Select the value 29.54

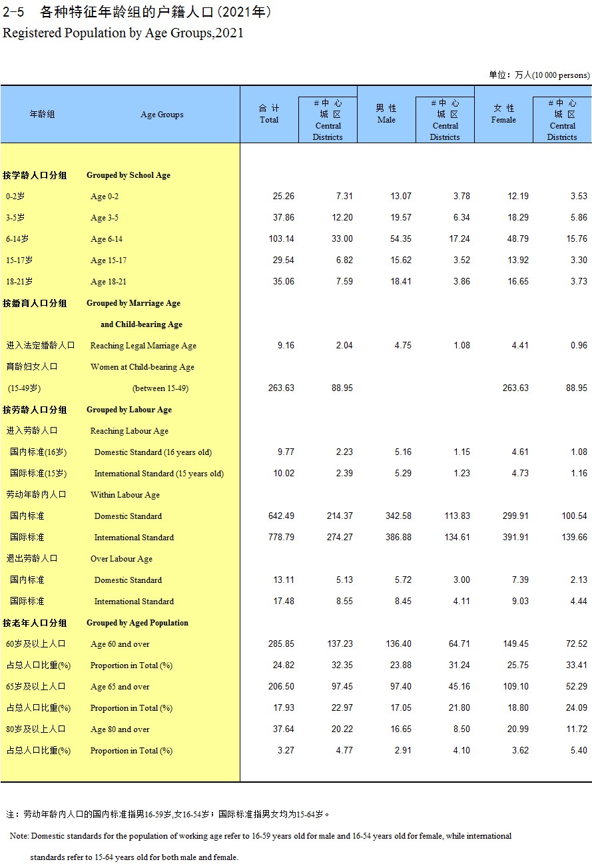tap(284, 260)
